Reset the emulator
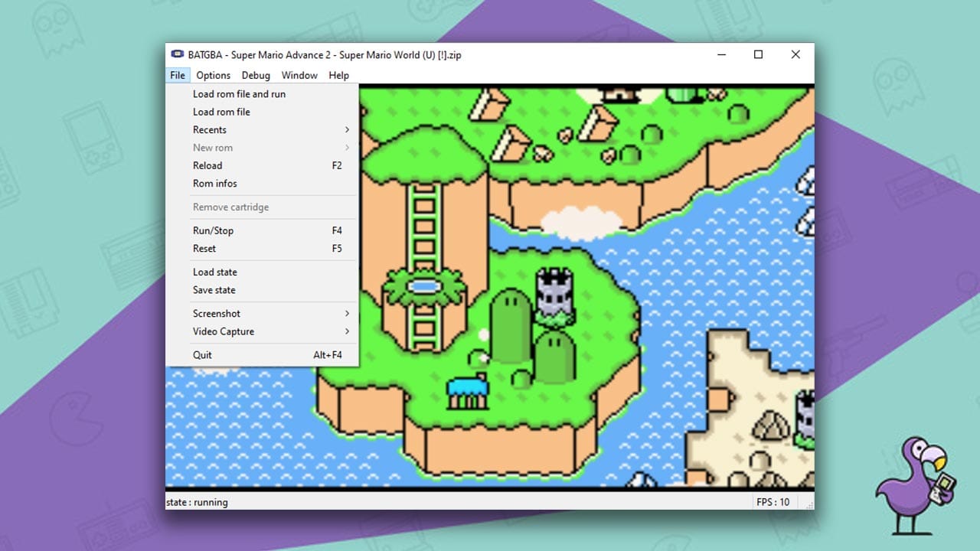Viewport: 980px width, 551px height. (x=204, y=248)
